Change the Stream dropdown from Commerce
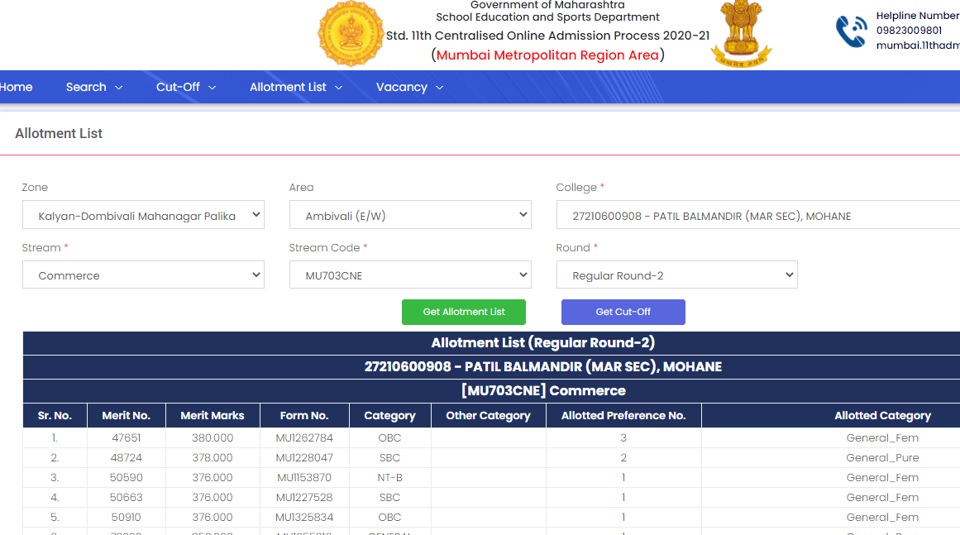The width and height of the screenshot is (960, 535). click(x=143, y=275)
